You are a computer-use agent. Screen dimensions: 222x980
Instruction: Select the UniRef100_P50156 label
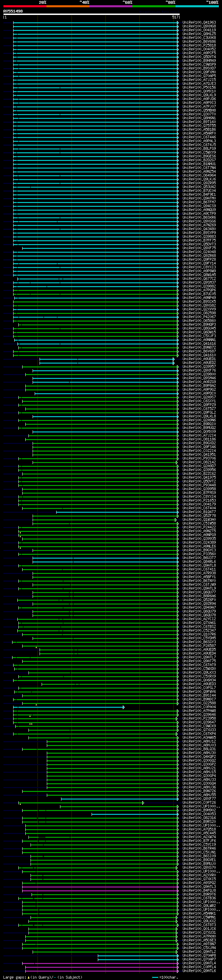(x=199, y=88)
